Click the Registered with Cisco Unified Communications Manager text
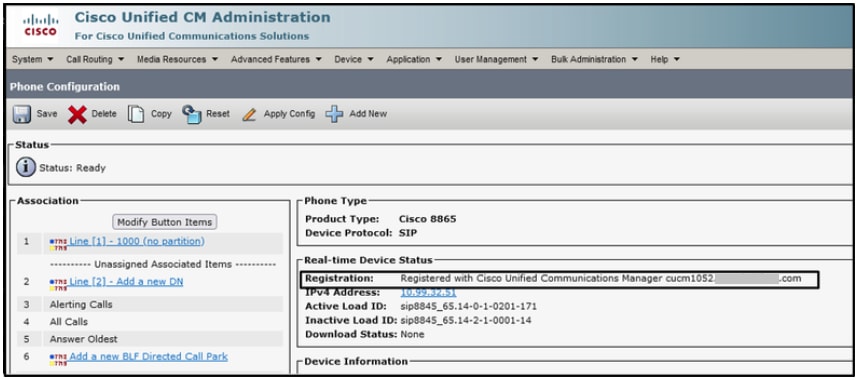The image size is (857, 380). [x=532, y=278]
